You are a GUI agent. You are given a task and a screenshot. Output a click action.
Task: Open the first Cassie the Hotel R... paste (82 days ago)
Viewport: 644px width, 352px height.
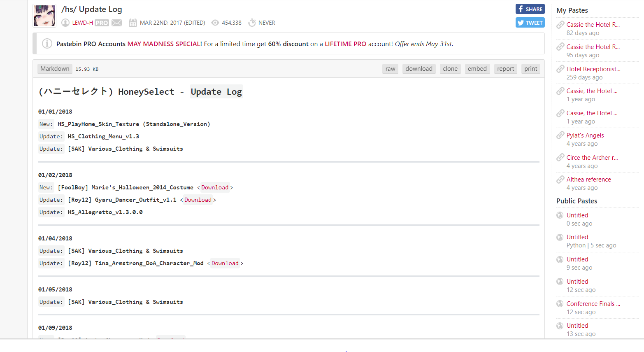(593, 25)
